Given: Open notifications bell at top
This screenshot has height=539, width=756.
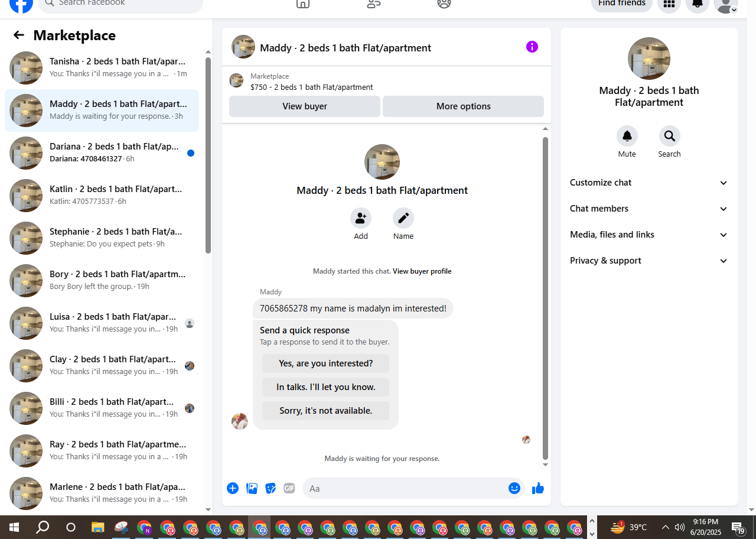Looking at the screenshot, I should [698, 4].
